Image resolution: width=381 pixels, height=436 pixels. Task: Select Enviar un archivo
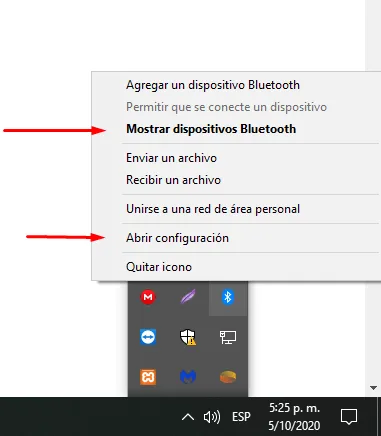[x=171, y=158]
